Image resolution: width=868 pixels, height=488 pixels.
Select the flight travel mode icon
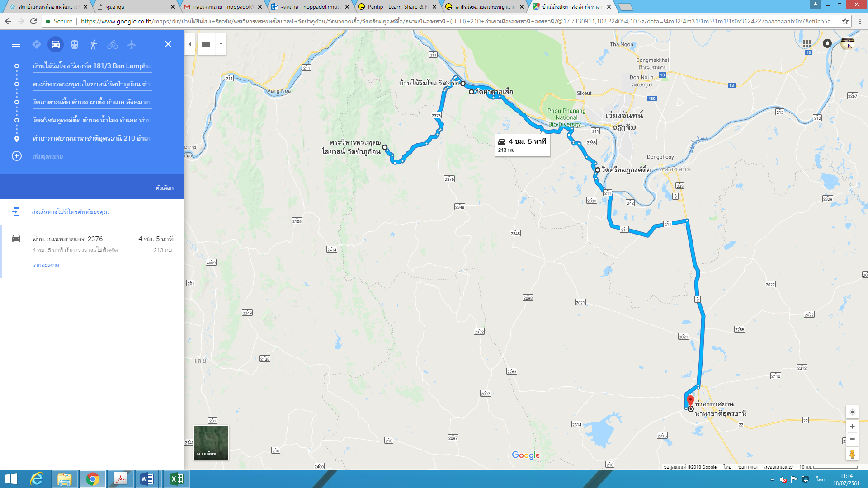(132, 44)
